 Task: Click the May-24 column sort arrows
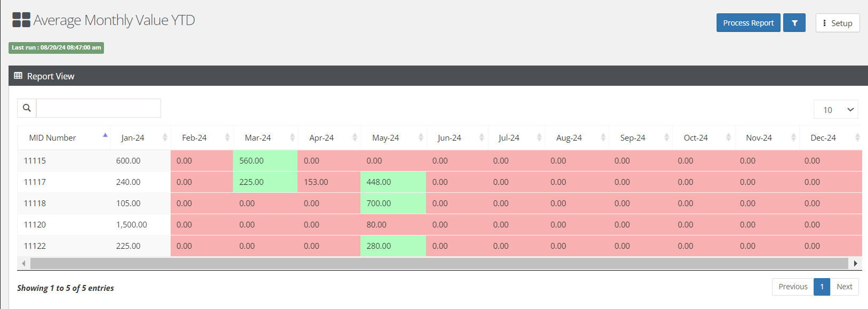421,137
